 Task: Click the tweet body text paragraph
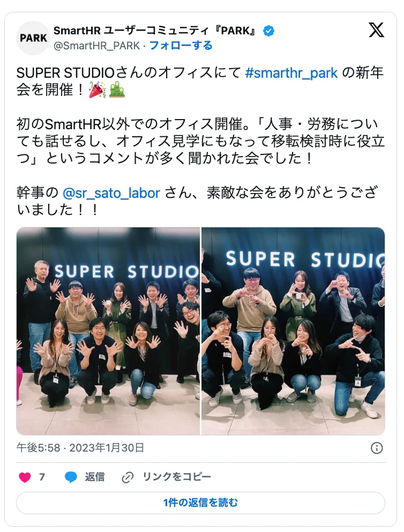(x=200, y=142)
